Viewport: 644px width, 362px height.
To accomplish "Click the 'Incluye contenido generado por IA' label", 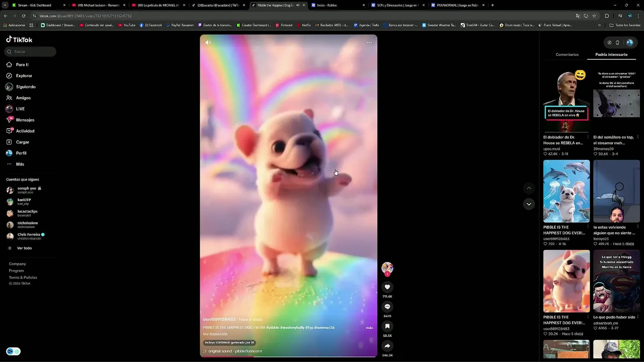I will 229,342.
